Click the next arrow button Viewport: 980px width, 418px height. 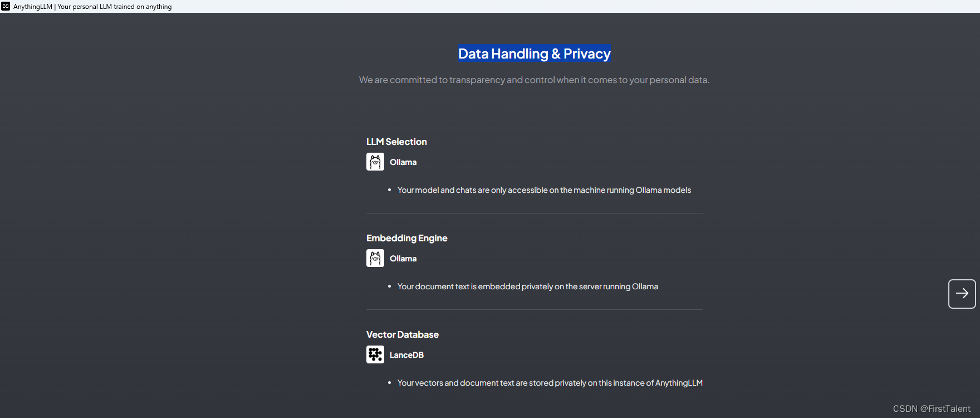pyautogui.click(x=962, y=294)
